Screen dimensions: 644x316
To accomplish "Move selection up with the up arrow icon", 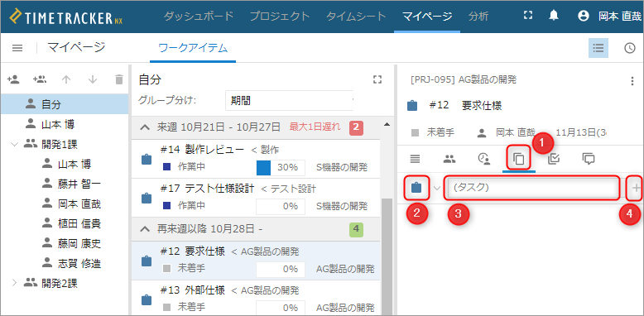I will tap(65, 79).
